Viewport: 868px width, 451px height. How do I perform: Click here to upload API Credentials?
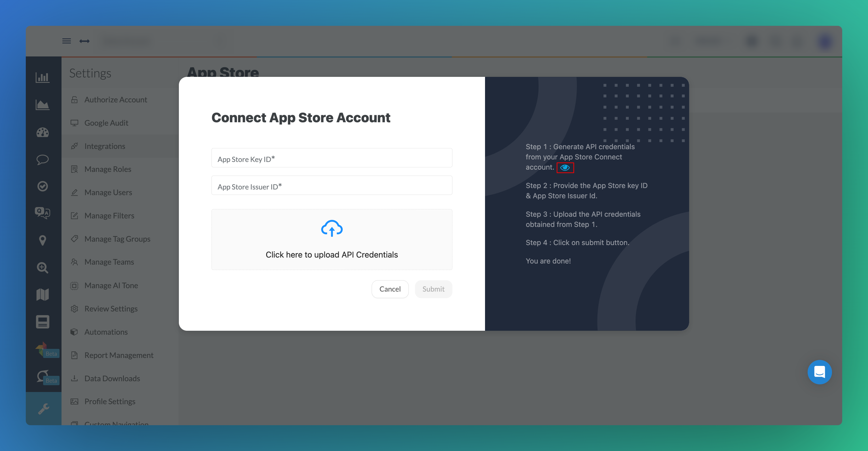coord(332,254)
